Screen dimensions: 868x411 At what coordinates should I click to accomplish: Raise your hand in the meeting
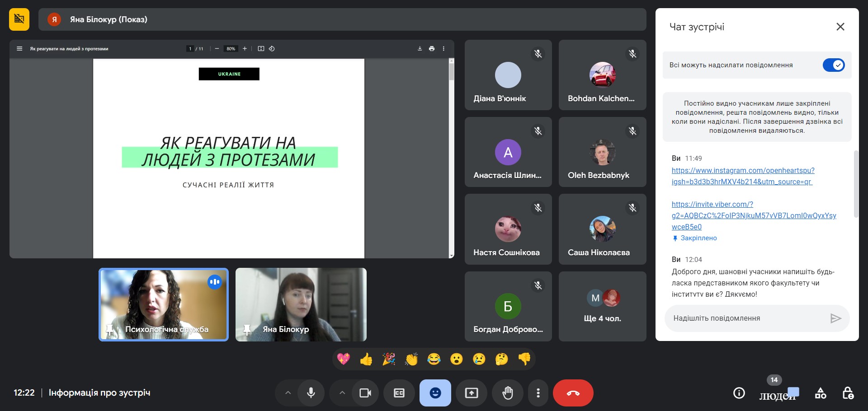508,393
